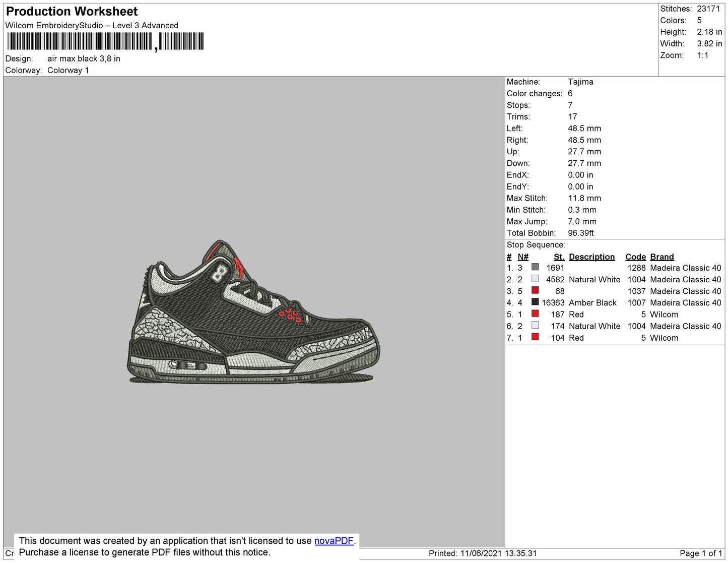728x563 pixels.
Task: Click the N# column header
Action: [522, 257]
